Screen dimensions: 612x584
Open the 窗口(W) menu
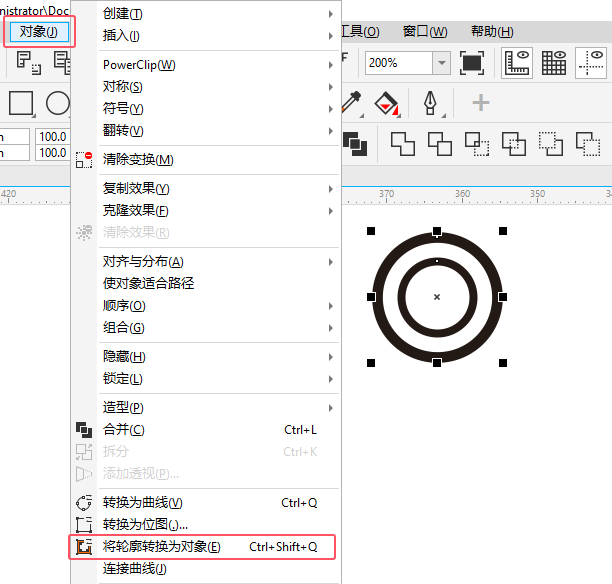pos(425,31)
